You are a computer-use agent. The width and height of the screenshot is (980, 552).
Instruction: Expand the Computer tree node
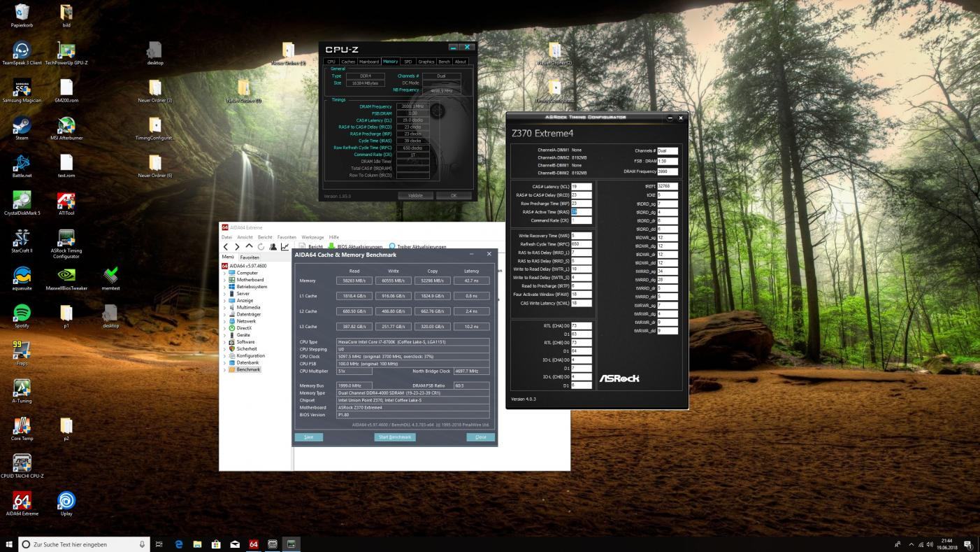[x=224, y=273]
